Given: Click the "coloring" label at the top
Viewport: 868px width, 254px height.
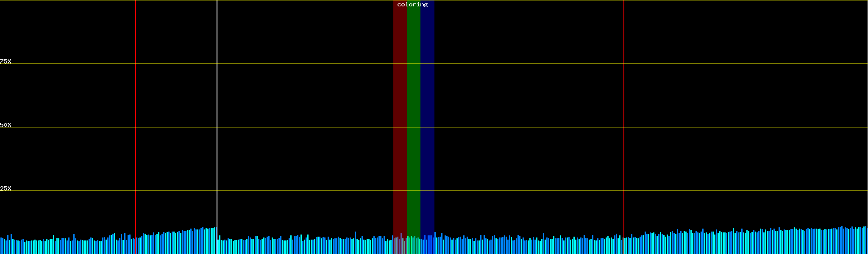Looking at the screenshot, I should [x=412, y=5].
